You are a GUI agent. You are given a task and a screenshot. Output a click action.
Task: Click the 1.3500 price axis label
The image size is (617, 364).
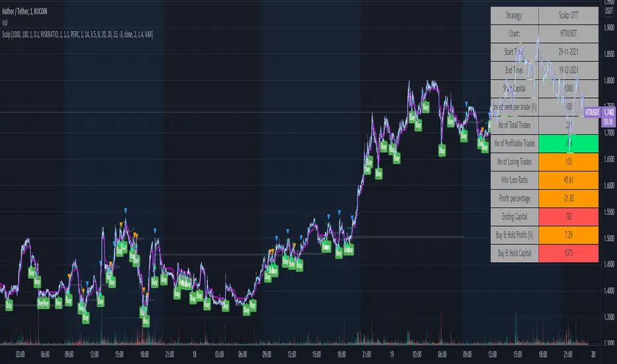[x=609, y=317]
